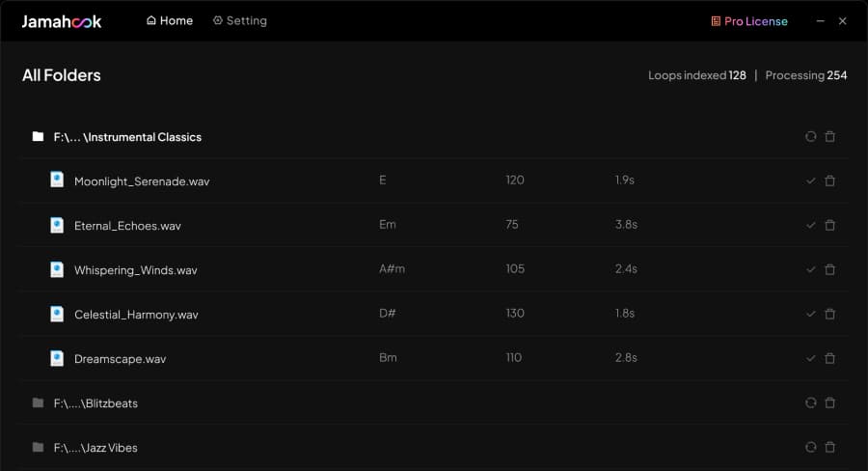This screenshot has width=868, height=471.
Task: Open the Setting tab
Action: [240, 20]
